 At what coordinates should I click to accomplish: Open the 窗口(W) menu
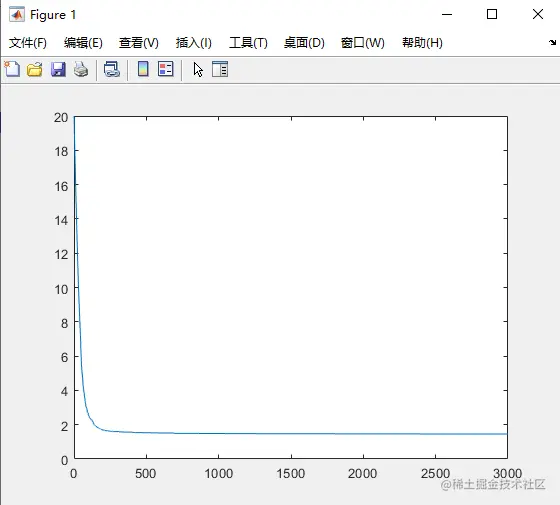pyautogui.click(x=362, y=43)
